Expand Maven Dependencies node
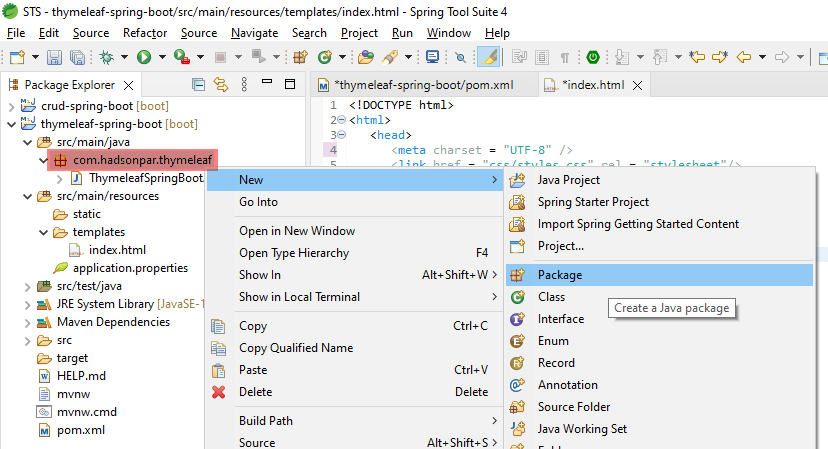Image resolution: width=828 pixels, height=449 pixels. coord(27,322)
